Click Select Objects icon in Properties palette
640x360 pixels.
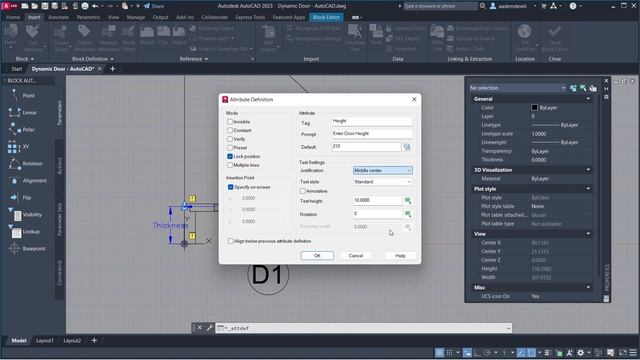[x=583, y=88]
